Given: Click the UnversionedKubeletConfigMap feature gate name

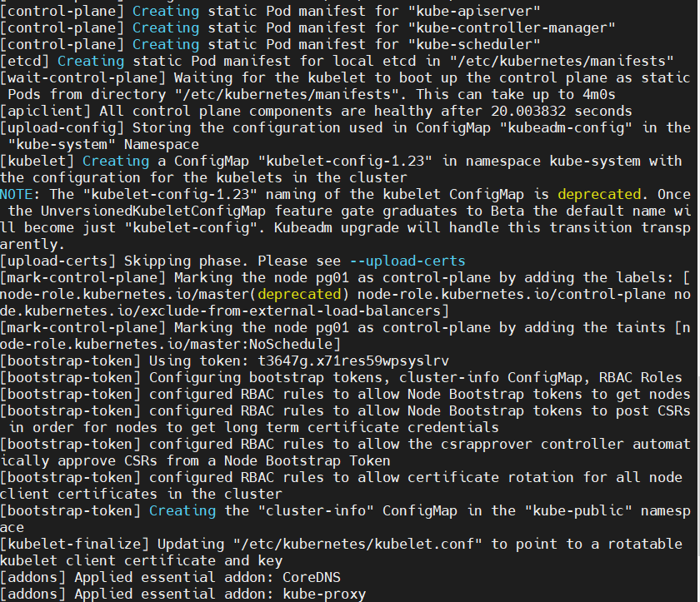Looking at the screenshot, I should [x=153, y=211].
